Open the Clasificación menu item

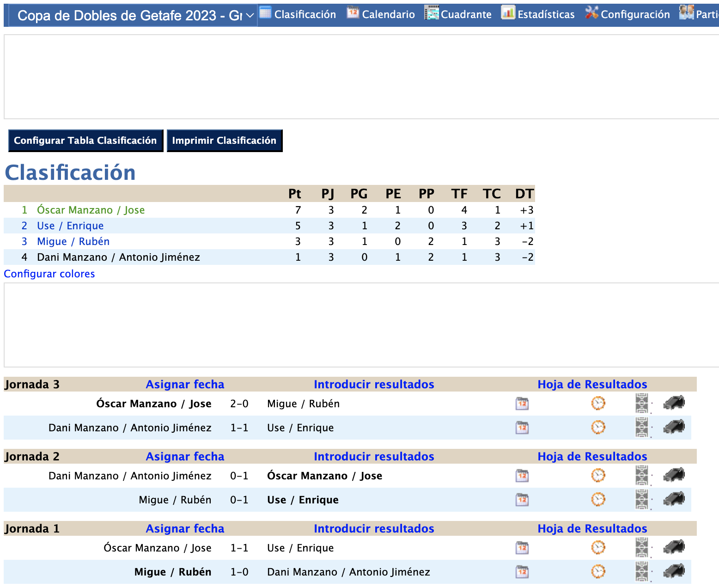pyautogui.click(x=298, y=14)
